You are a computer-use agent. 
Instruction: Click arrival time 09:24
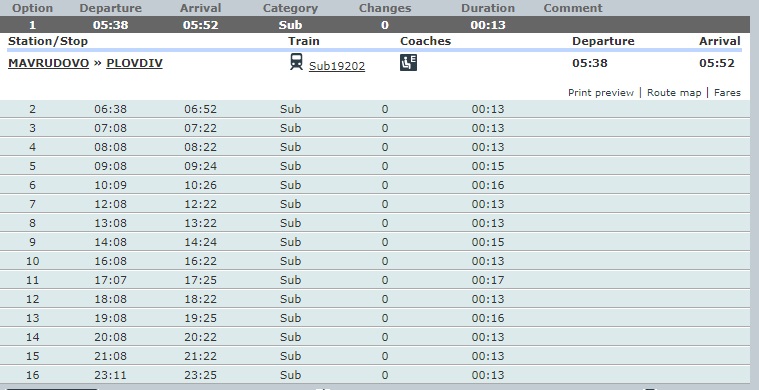coord(200,166)
